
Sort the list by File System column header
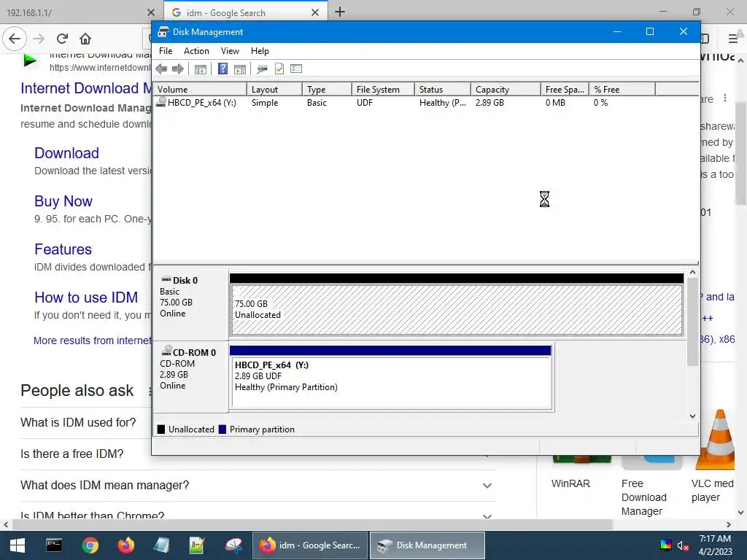click(383, 90)
